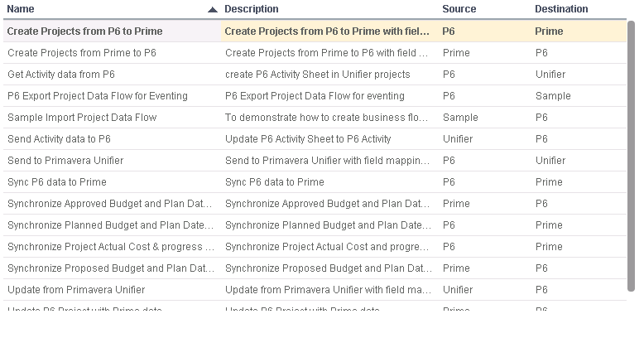Click the Destination column header
The height and width of the screenshot is (338, 644).
[561, 9]
